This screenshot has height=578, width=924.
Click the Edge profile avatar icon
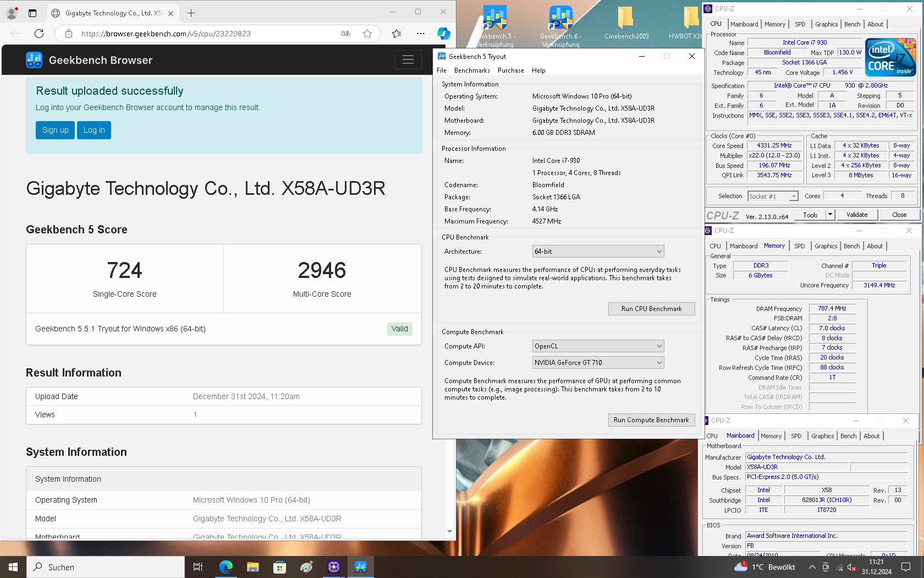(x=12, y=13)
